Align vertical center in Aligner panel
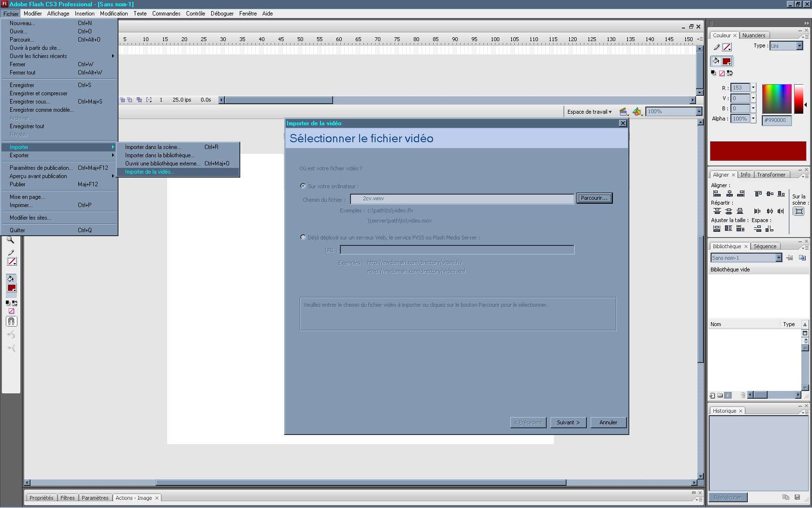This screenshot has width=812, height=508. [770, 194]
